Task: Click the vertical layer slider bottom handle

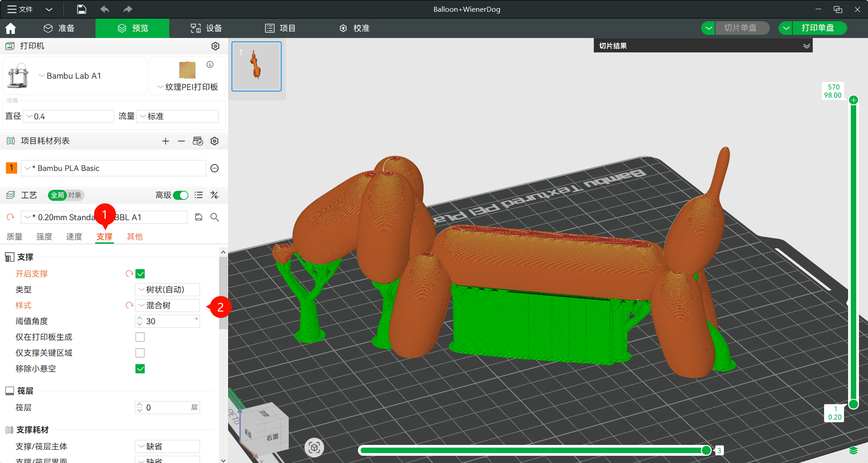Action: pos(854,404)
